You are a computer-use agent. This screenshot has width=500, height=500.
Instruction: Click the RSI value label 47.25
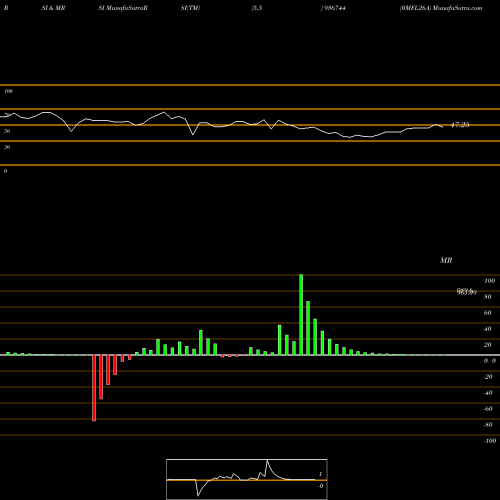(x=460, y=125)
